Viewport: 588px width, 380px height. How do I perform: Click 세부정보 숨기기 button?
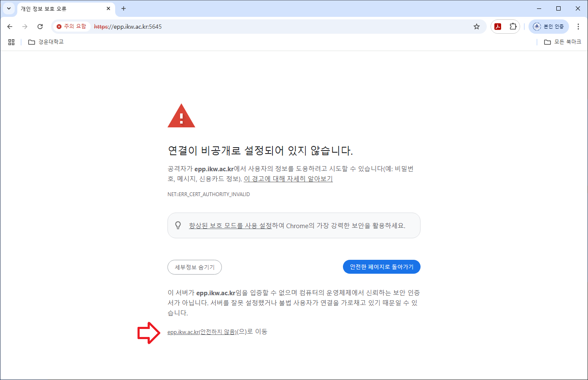(194, 267)
